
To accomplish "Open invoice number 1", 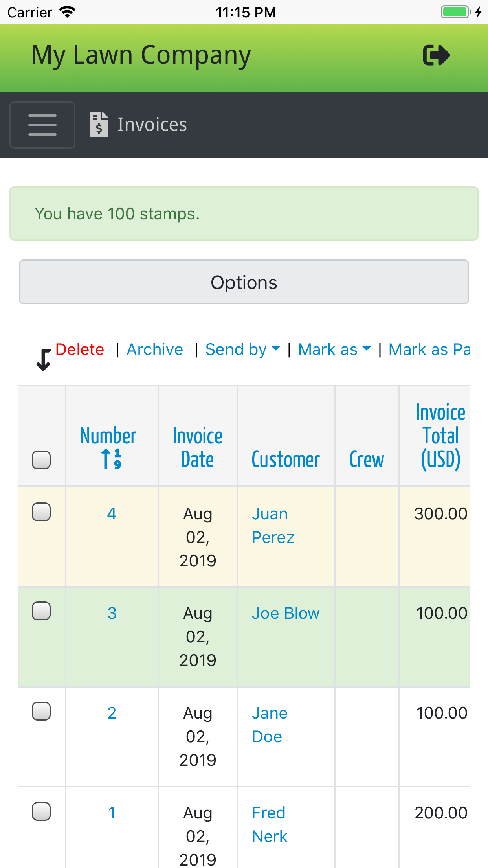I will 112,813.
